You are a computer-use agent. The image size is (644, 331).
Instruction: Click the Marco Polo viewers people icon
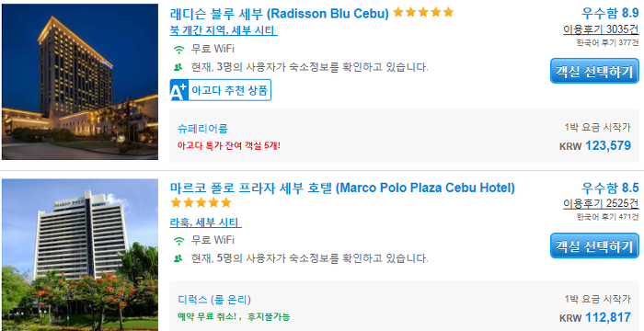pos(178,258)
